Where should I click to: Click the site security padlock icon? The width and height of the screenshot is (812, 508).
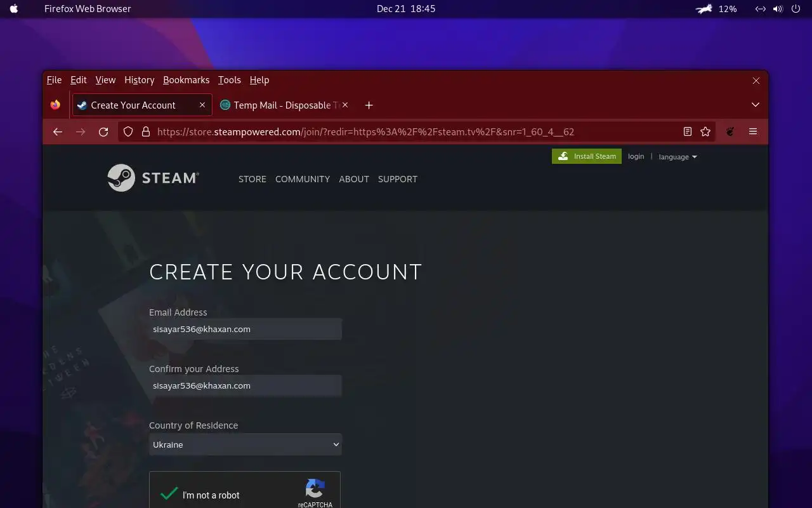pos(145,131)
